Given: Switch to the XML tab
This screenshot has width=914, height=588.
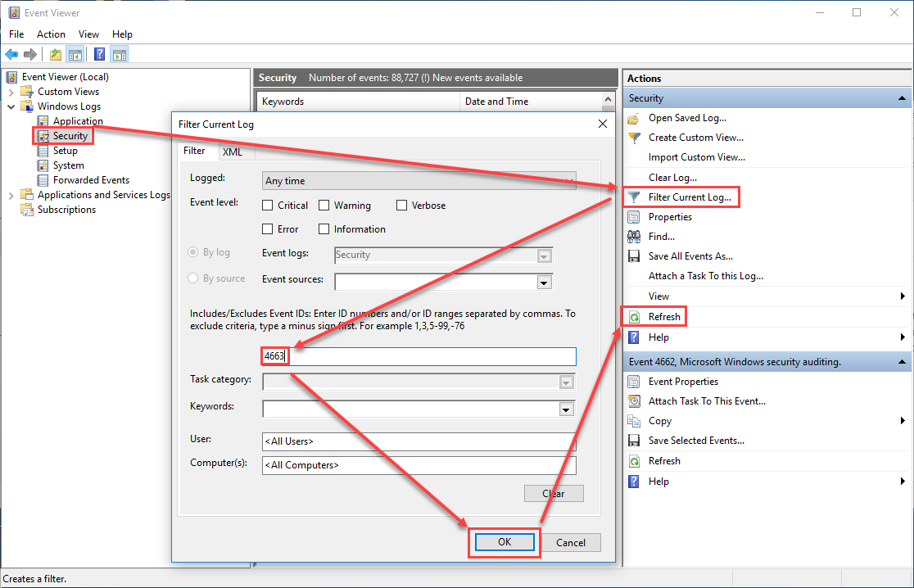Looking at the screenshot, I should [x=233, y=152].
